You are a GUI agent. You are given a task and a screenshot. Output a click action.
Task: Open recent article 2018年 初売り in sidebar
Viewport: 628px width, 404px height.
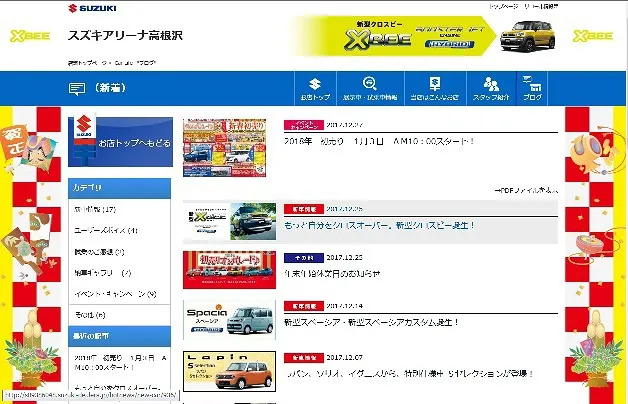coord(120,362)
